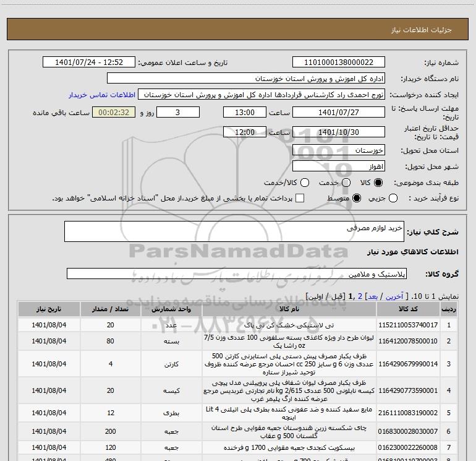Click item name تی لاستیکی خشک کن
Screen dimensions: 476x461
point(289,325)
